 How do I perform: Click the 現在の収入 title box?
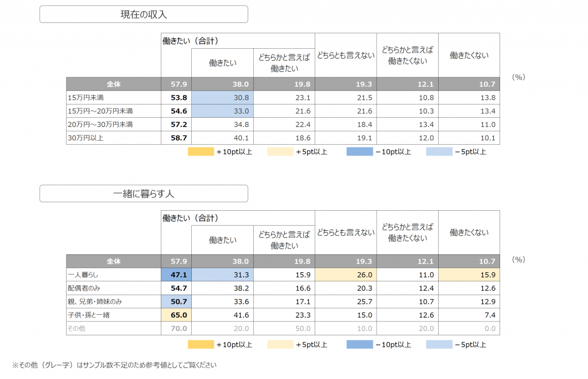(x=144, y=14)
